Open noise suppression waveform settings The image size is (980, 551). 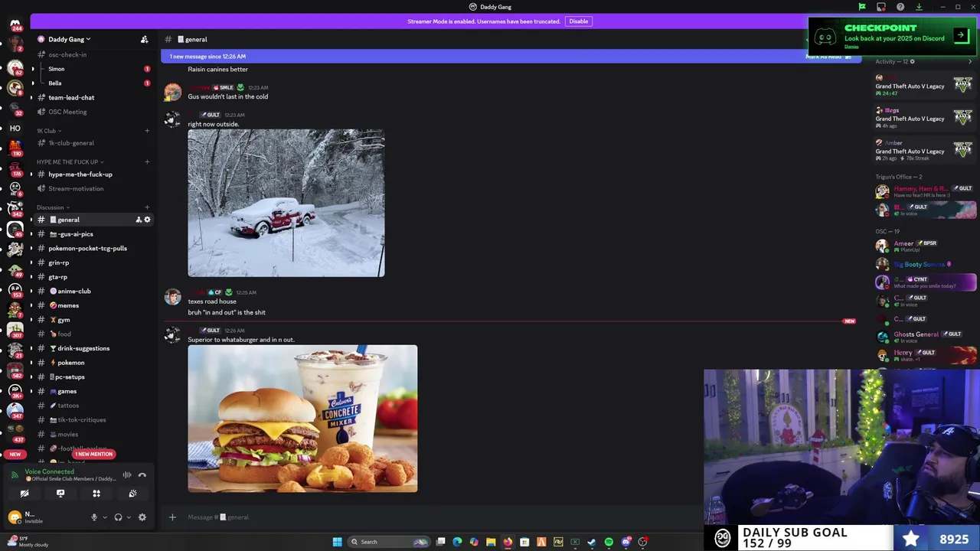[127, 474]
